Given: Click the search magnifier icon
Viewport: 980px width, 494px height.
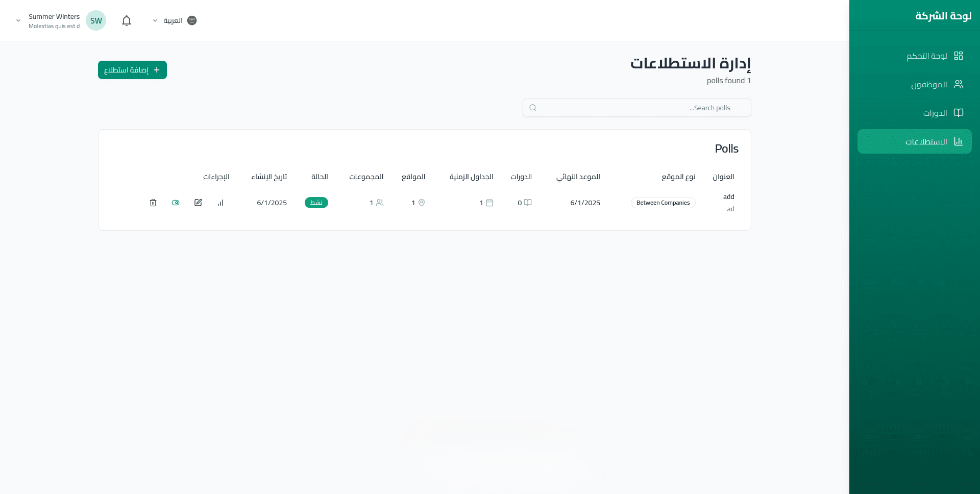Looking at the screenshot, I should click(533, 108).
